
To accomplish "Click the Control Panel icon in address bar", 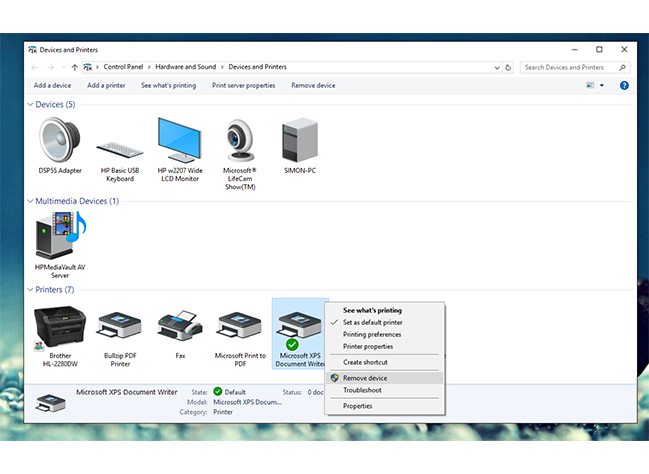I will click(87, 67).
